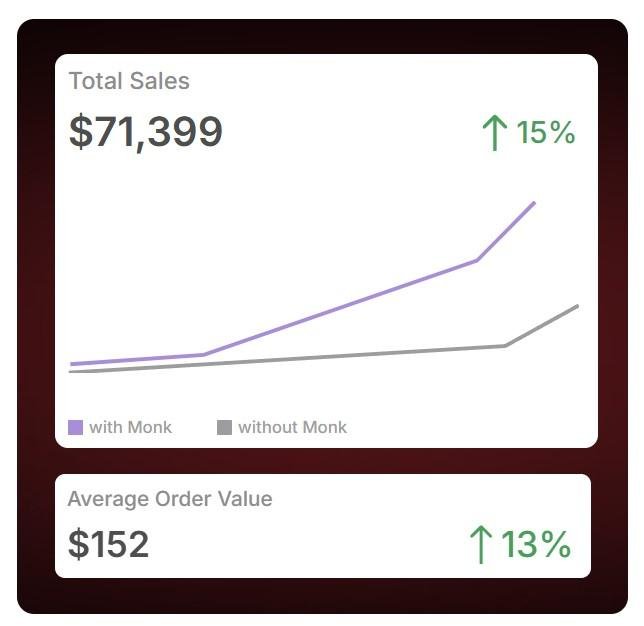Select the 'with Monk' legend label

click(130, 428)
